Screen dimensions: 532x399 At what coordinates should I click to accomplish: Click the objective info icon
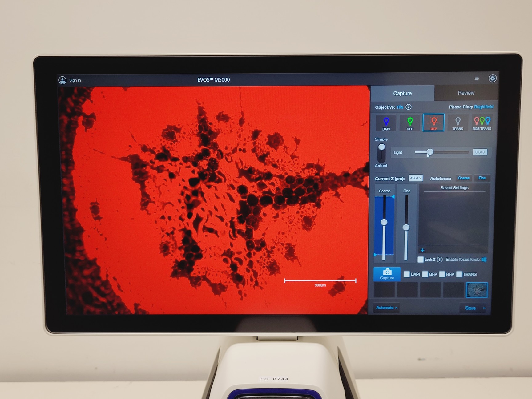pos(408,107)
